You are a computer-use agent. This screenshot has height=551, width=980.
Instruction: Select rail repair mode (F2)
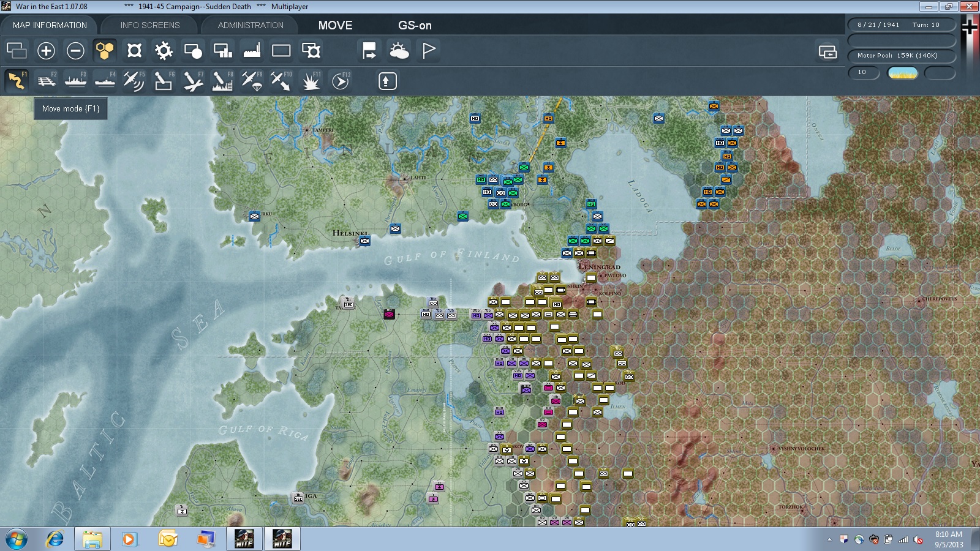click(47, 81)
